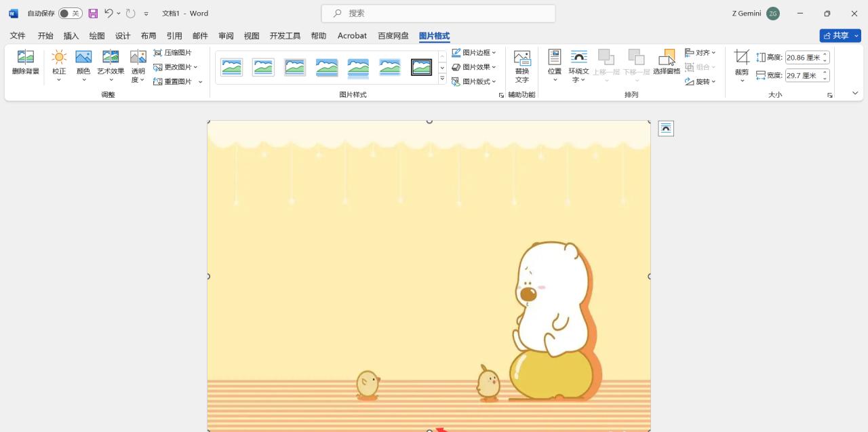
Task: Open 旋转 (Rotate) dropdown
Action: click(x=701, y=81)
